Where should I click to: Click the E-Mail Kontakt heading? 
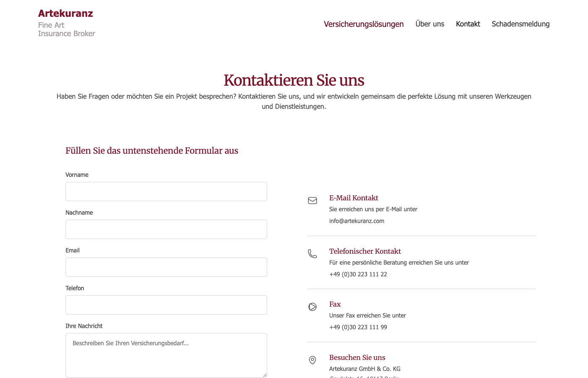pos(354,198)
